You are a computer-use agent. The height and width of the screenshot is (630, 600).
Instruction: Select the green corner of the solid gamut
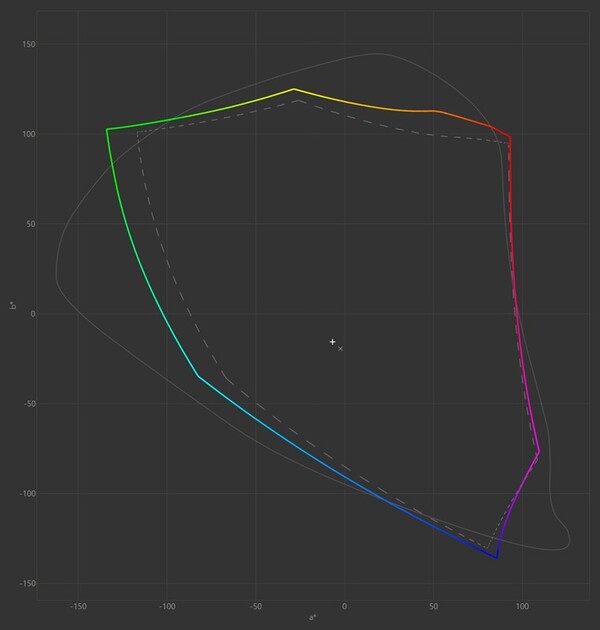click(x=107, y=129)
